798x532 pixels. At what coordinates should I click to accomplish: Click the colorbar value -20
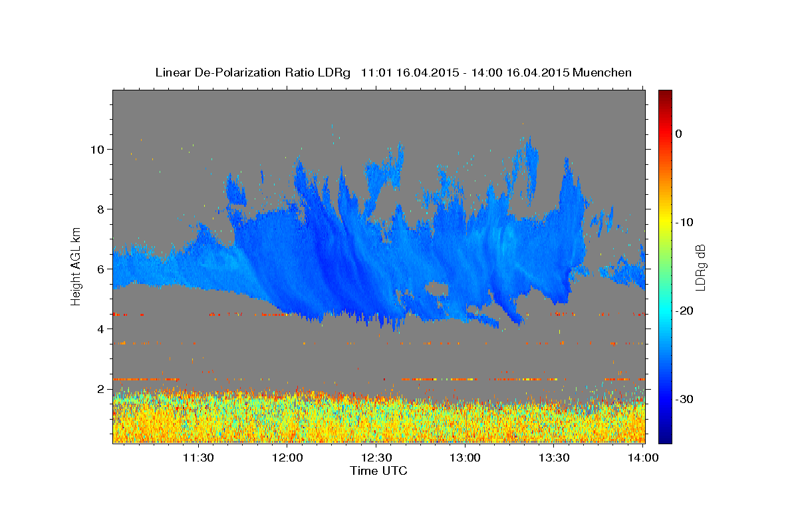[684, 311]
